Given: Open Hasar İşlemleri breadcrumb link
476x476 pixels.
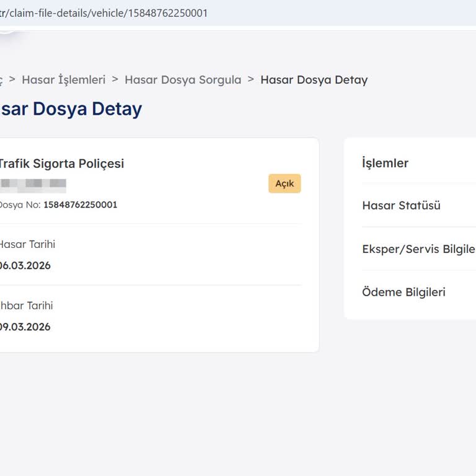Looking at the screenshot, I should tap(64, 79).
